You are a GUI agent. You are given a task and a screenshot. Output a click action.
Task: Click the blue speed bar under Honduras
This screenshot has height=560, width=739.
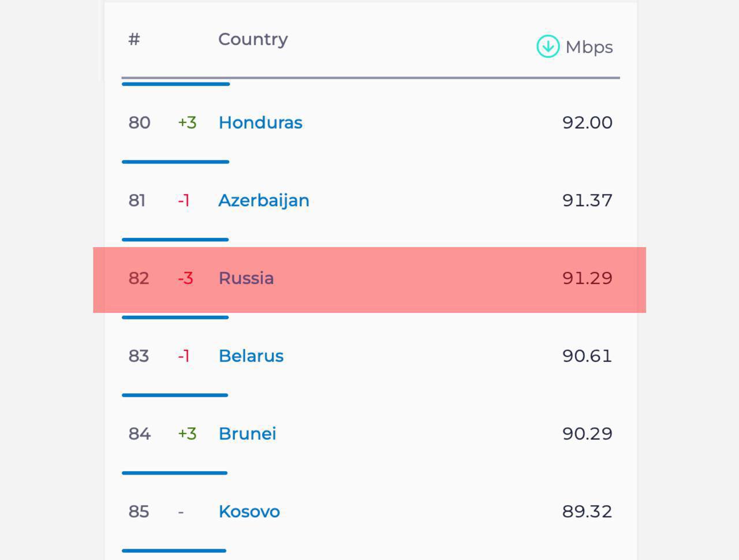coord(176,162)
